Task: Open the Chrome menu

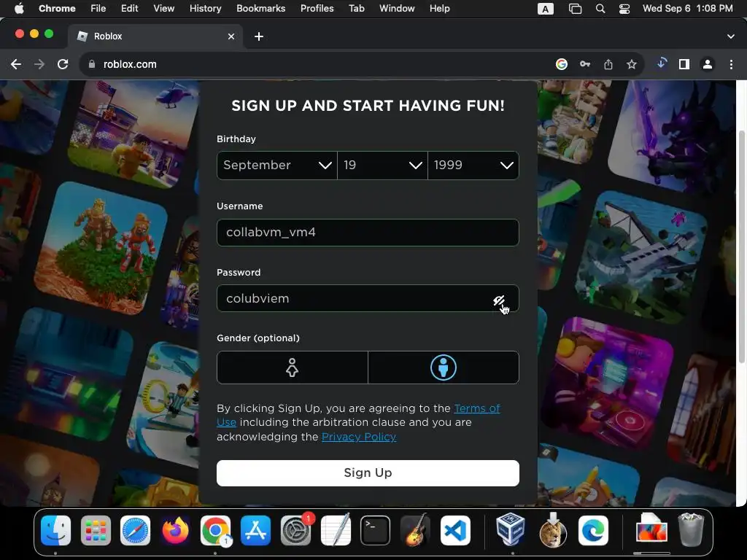Action: point(57,9)
